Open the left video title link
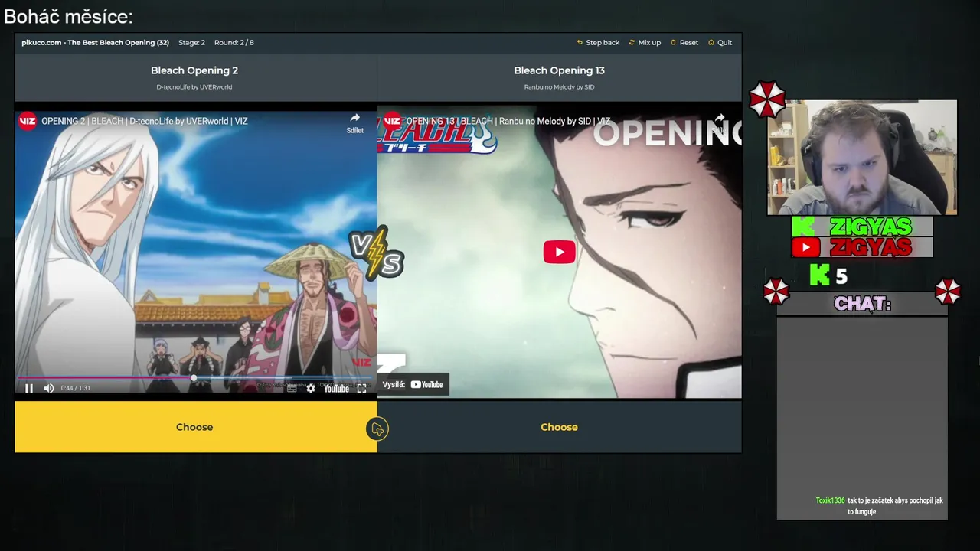The image size is (980, 551). [145, 121]
